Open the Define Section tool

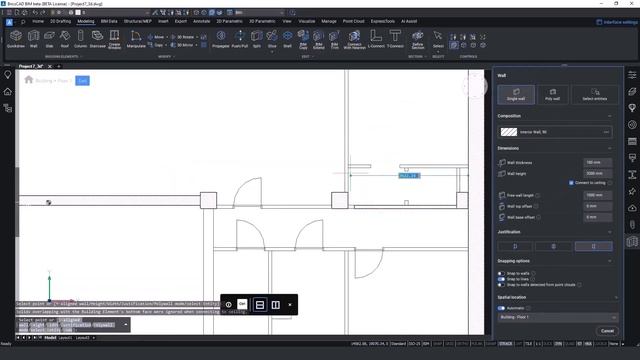click(418, 40)
